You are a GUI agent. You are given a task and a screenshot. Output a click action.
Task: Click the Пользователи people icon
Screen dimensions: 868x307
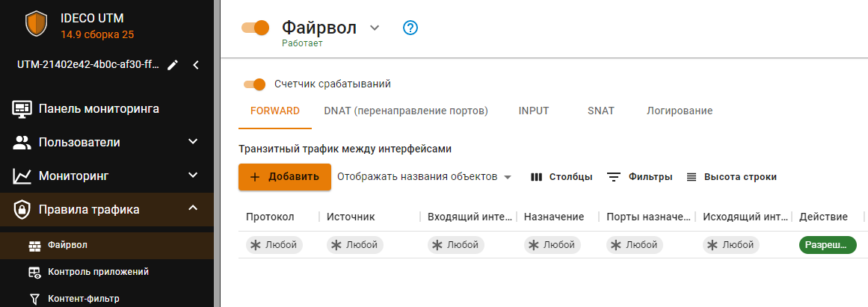(x=22, y=142)
